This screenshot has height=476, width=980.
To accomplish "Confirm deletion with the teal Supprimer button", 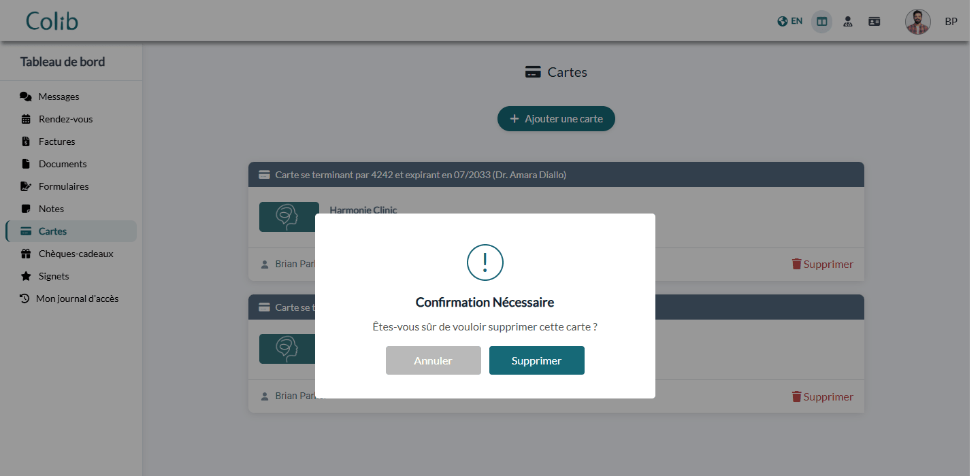I will coord(536,360).
